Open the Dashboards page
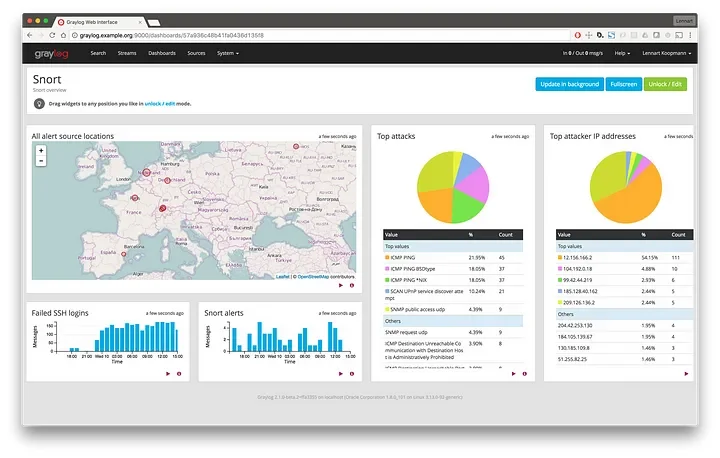 pyautogui.click(x=162, y=53)
